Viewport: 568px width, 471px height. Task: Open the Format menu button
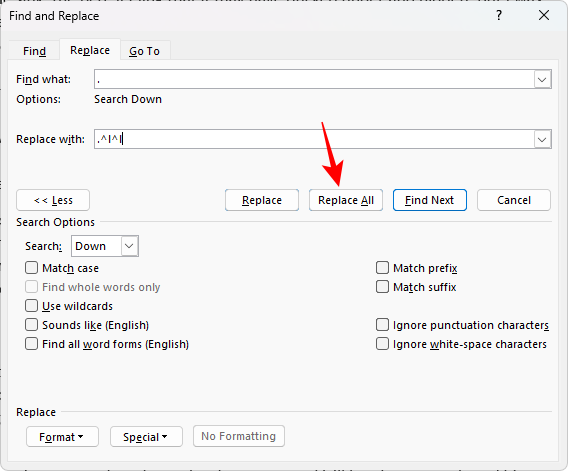tap(62, 437)
